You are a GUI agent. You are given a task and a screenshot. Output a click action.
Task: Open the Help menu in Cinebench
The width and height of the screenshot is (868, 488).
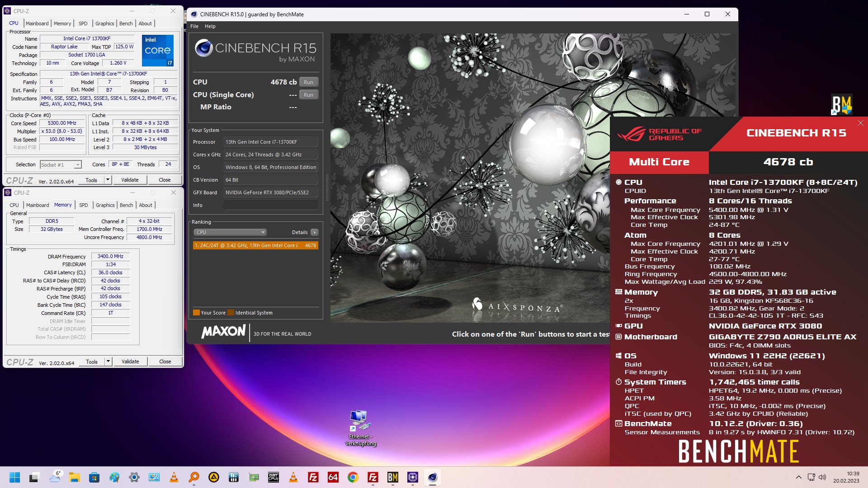pyautogui.click(x=210, y=26)
